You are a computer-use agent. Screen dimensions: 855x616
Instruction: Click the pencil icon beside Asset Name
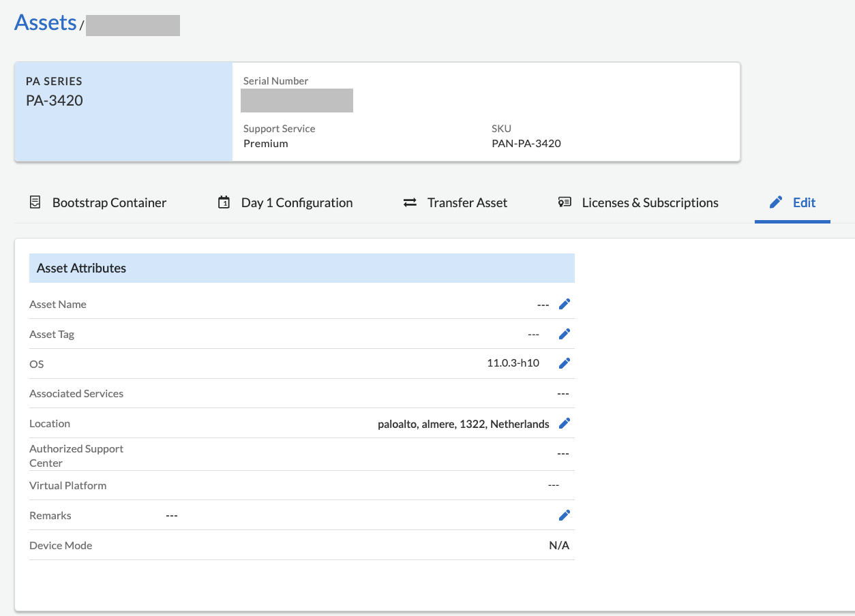(x=565, y=305)
